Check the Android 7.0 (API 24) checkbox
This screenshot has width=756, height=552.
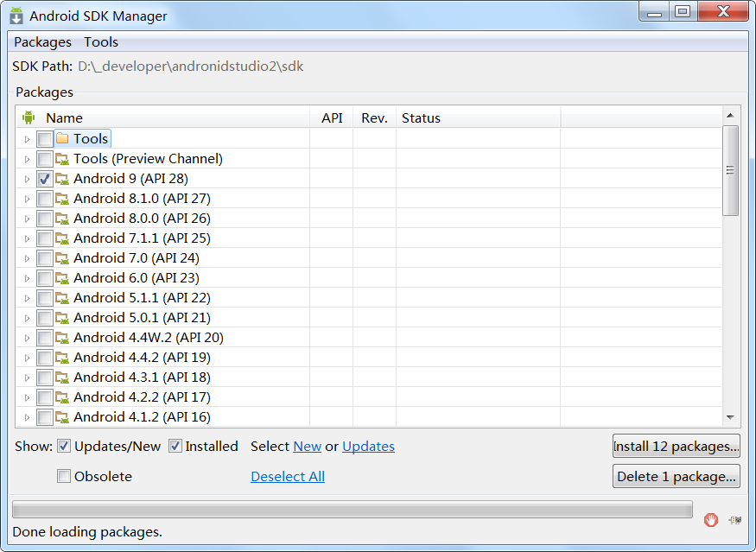[44, 258]
